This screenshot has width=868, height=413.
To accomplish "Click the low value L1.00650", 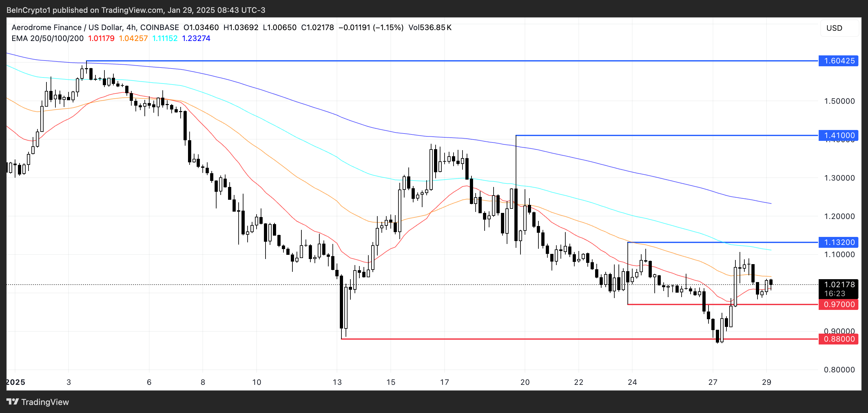I will [280, 28].
